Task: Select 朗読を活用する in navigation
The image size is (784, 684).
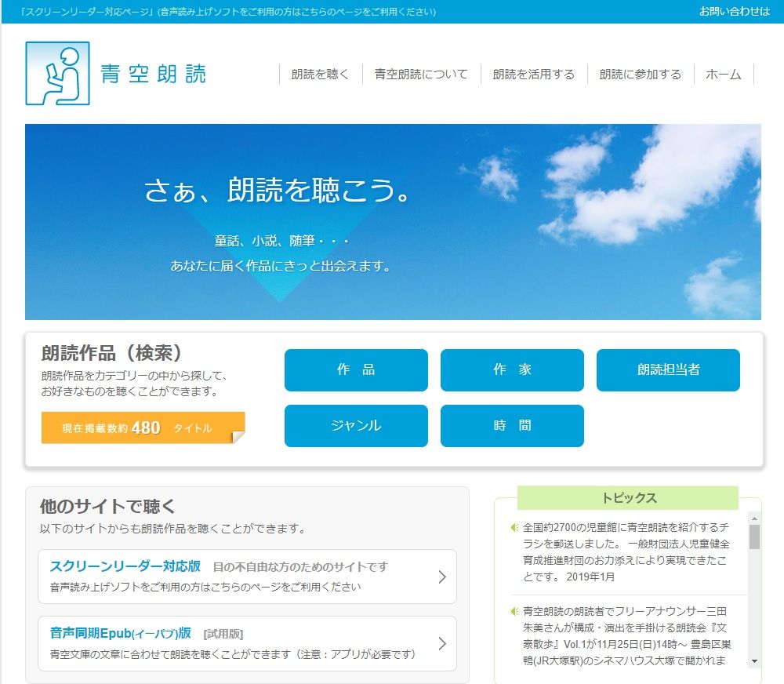Action: tap(533, 75)
